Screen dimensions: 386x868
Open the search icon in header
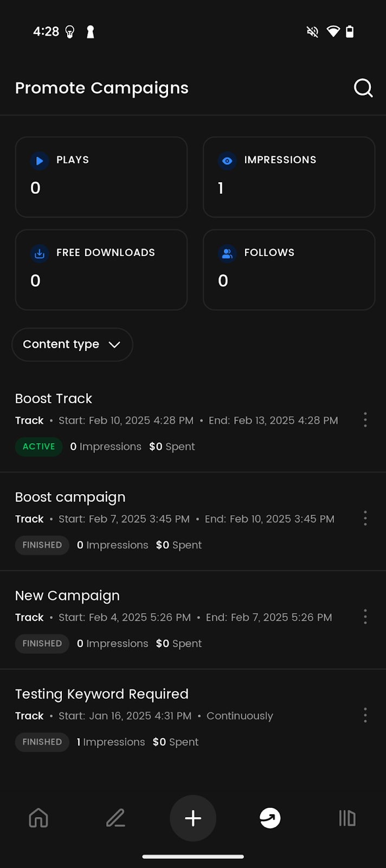[363, 88]
